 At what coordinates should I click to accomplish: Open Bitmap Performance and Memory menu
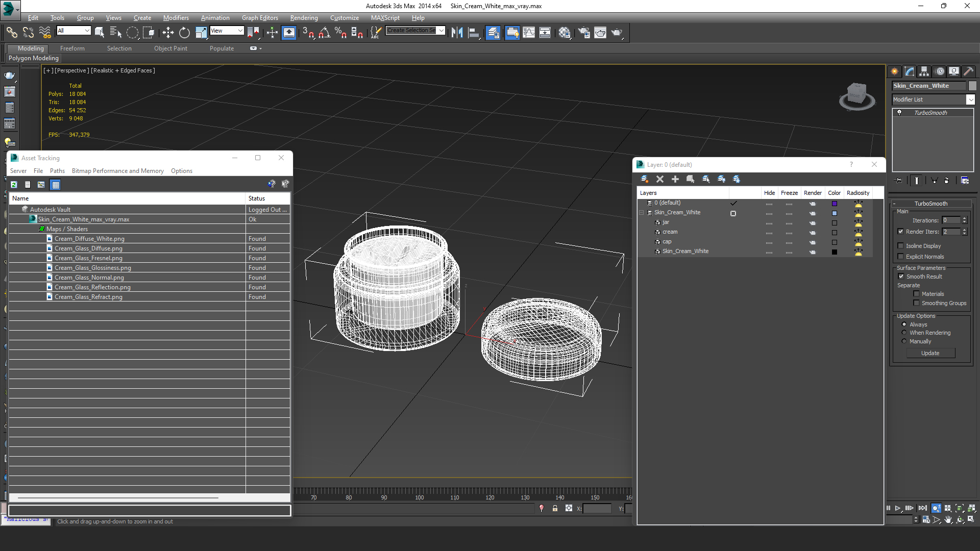click(117, 171)
